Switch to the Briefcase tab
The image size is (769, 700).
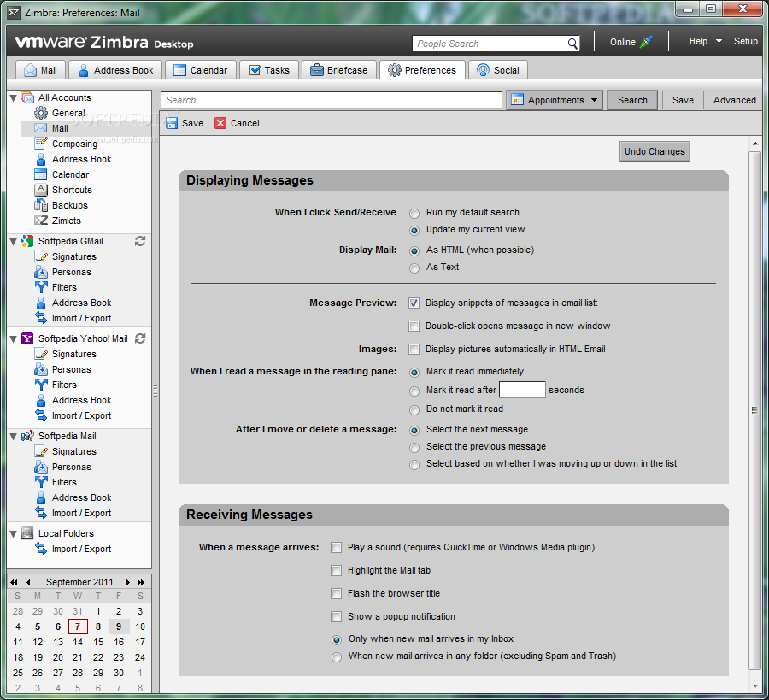coord(339,70)
